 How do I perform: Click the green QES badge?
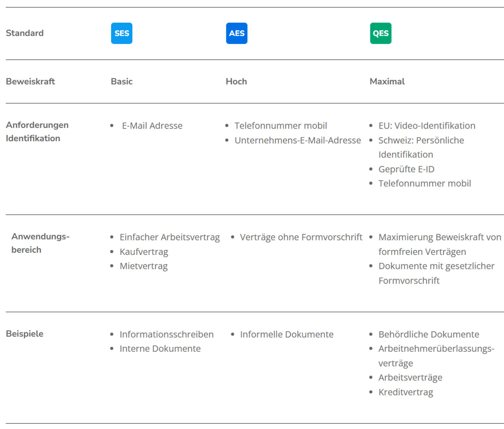(x=380, y=33)
